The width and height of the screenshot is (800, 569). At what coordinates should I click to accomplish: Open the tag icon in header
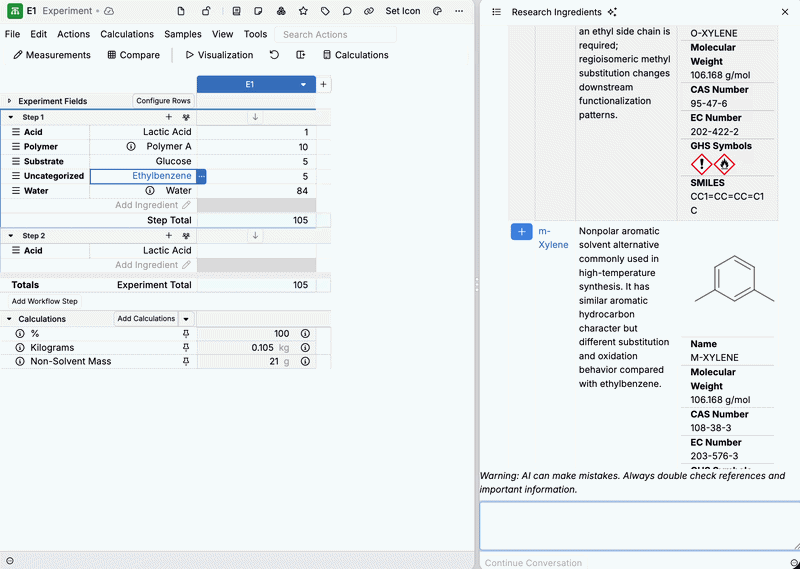(x=325, y=11)
